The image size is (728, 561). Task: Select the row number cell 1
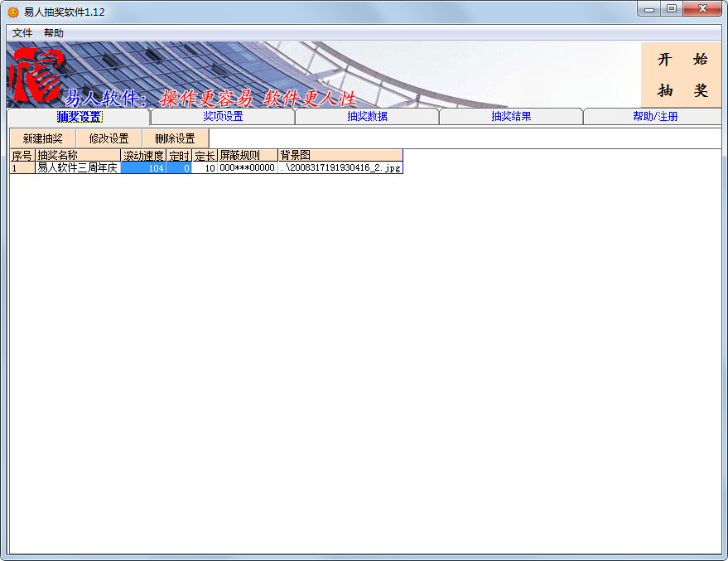click(22, 167)
